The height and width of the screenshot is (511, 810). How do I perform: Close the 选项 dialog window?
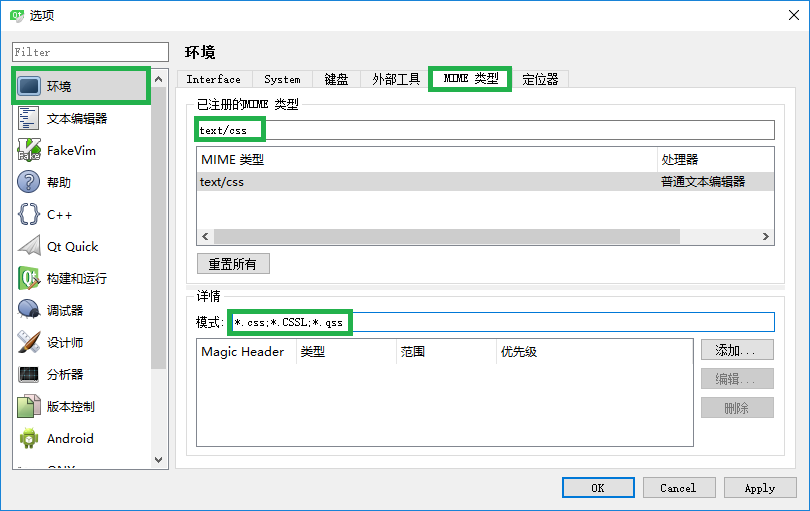point(794,15)
